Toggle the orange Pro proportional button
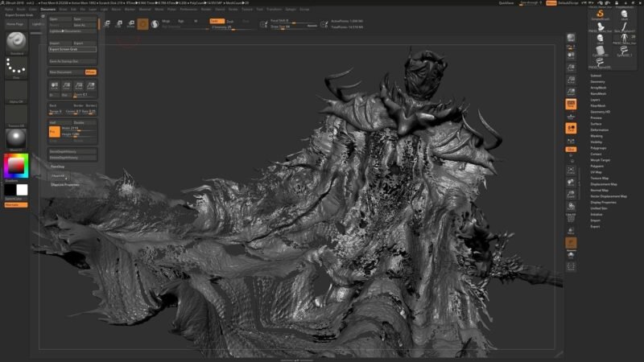The width and height of the screenshot is (644, 362). click(x=54, y=132)
